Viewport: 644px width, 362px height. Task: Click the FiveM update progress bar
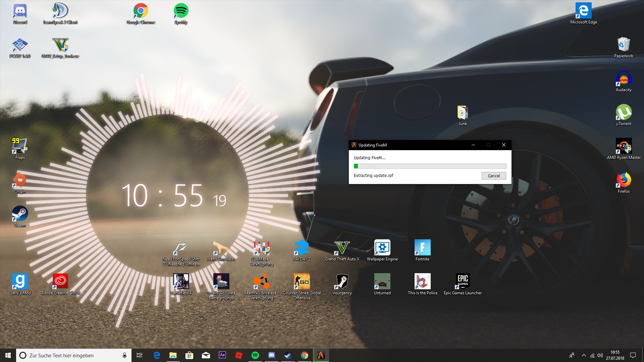coord(430,166)
